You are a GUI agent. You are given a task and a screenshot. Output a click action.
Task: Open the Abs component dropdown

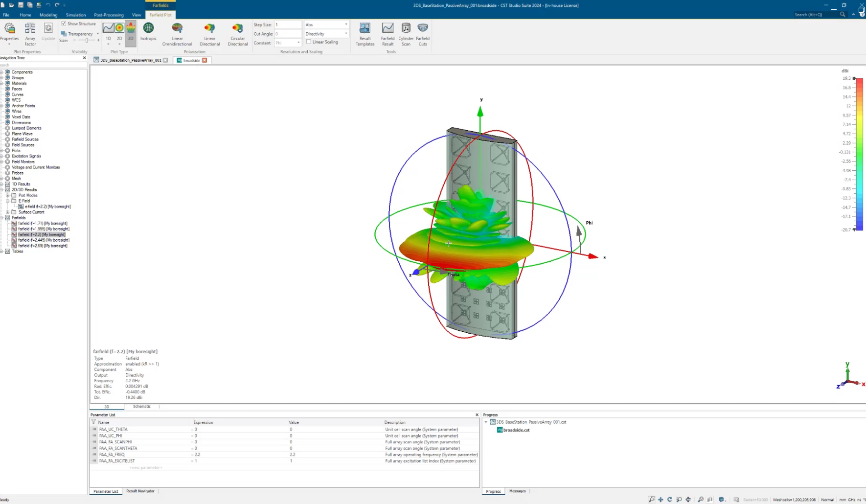pos(326,24)
